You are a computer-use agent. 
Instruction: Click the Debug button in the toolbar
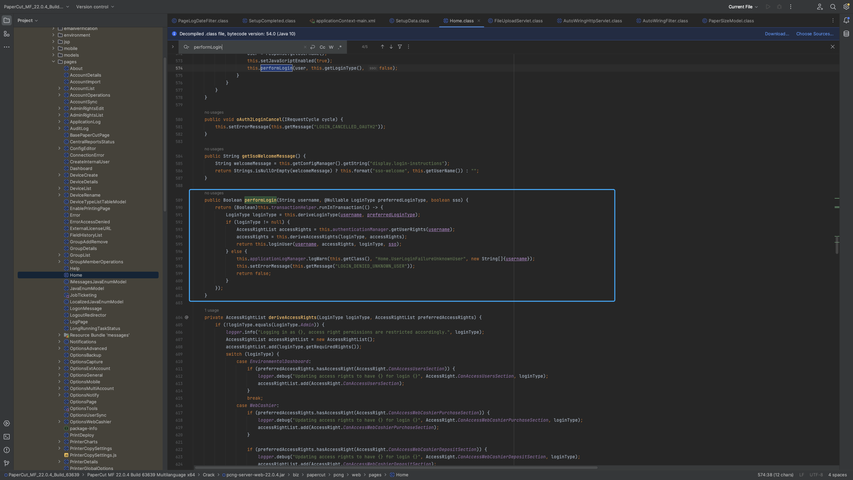point(779,7)
